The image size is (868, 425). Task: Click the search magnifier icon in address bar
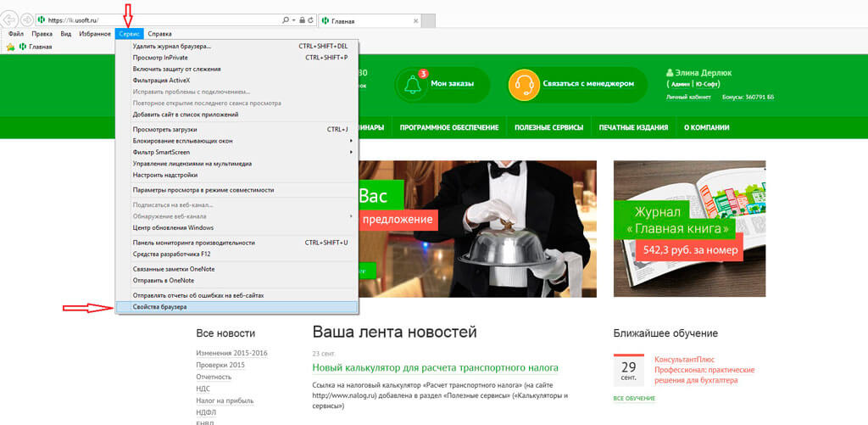coord(286,20)
